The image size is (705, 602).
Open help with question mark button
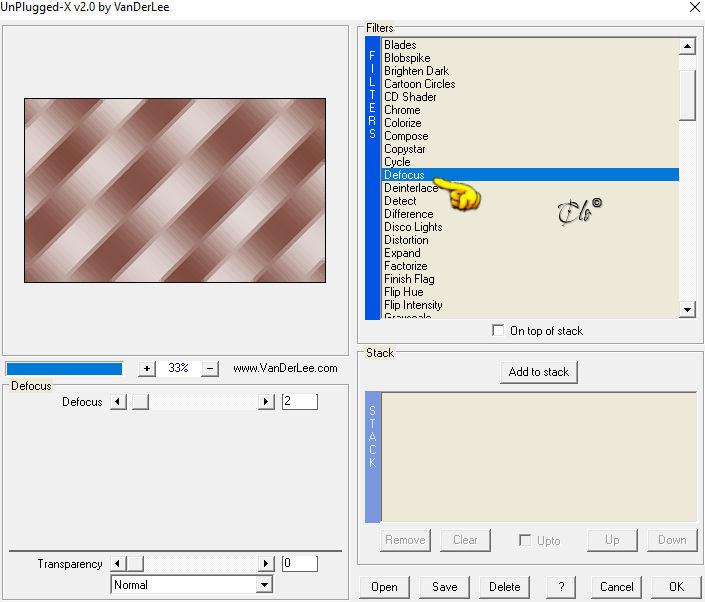(561, 587)
